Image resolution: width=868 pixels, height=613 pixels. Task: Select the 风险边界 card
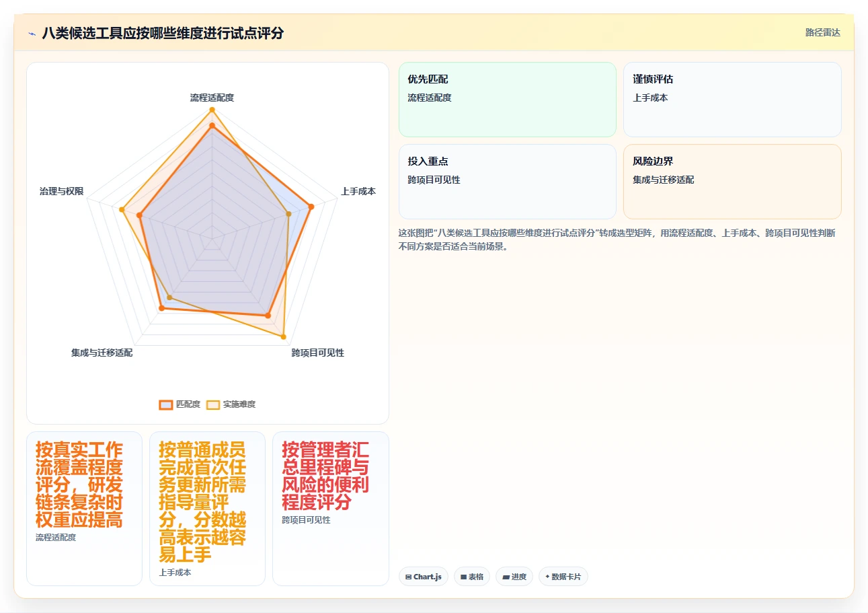(732, 182)
